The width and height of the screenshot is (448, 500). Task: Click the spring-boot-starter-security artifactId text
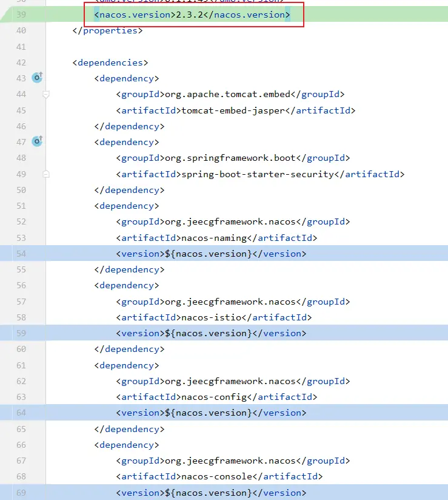pyautogui.click(x=257, y=174)
